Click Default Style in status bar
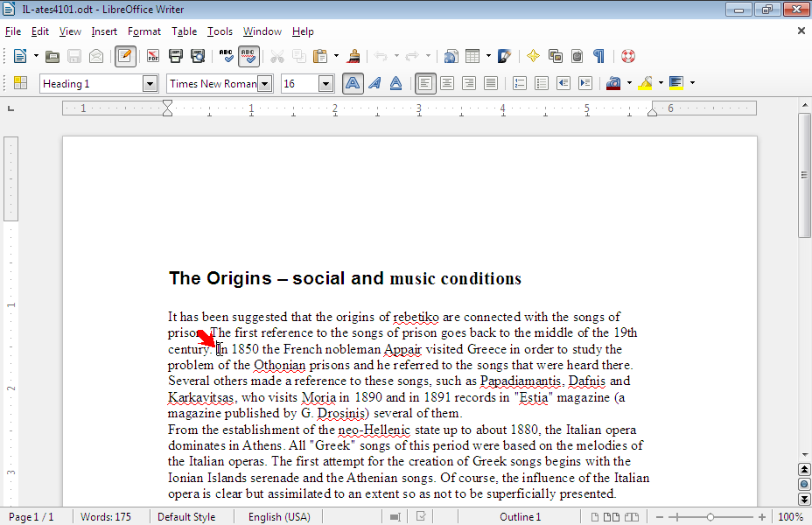 pyautogui.click(x=186, y=517)
